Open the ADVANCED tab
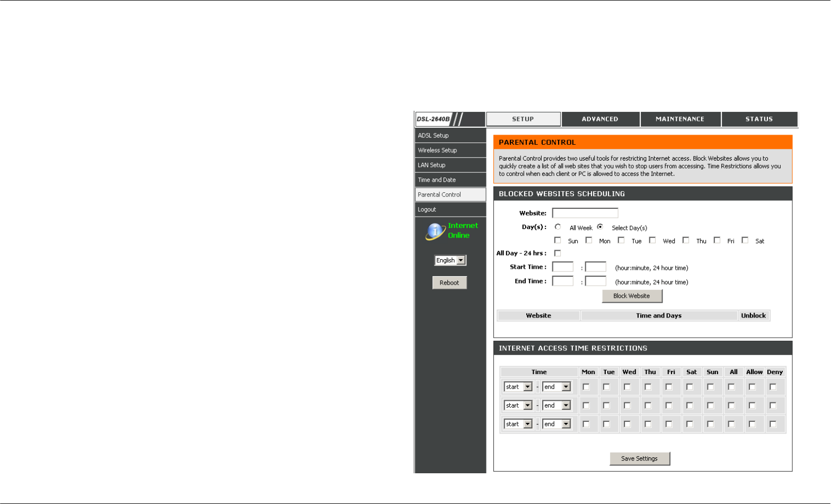Screen dimensions: 831x504 coord(600,119)
